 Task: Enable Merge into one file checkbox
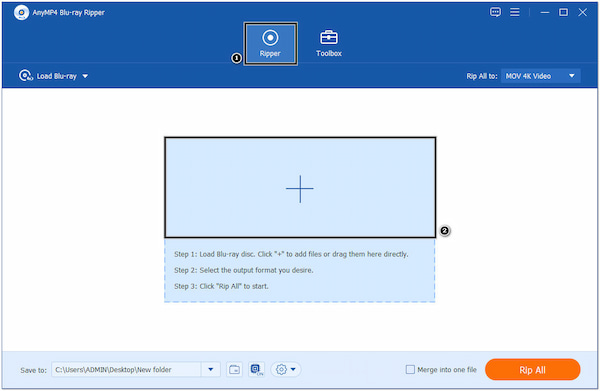tap(410, 370)
